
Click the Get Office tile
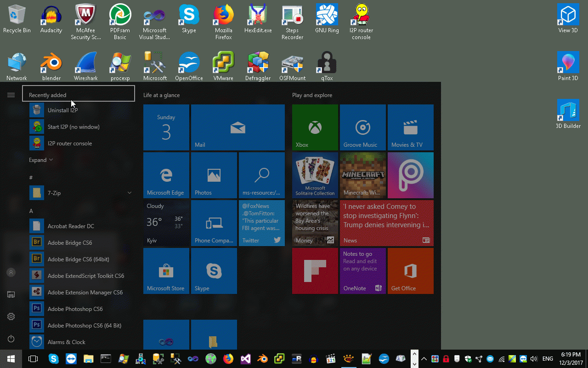coord(411,271)
